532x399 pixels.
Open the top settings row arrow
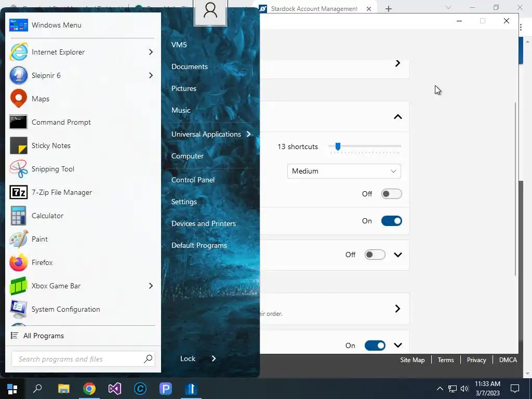pos(397,63)
